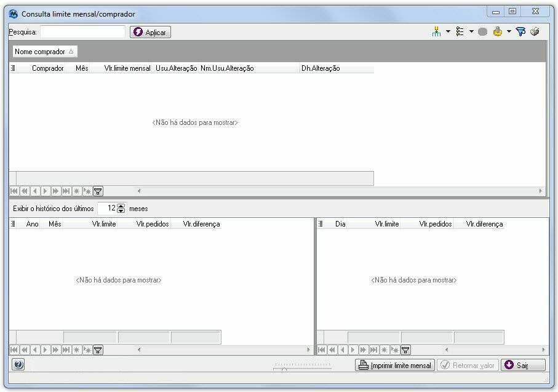Click the gray round disabled toolbar icon
Image resolution: width=558 pixels, height=392 pixels.
pos(482,31)
